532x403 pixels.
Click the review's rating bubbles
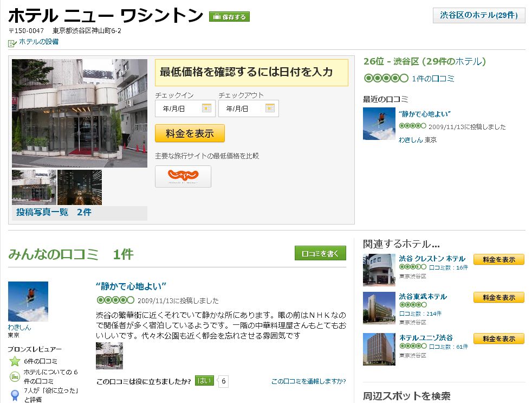pos(115,300)
